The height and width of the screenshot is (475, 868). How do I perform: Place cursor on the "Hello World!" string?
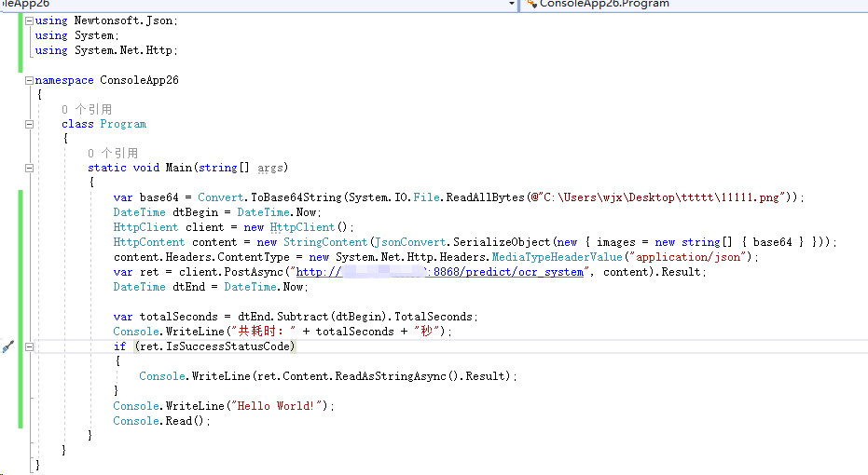[280, 406]
